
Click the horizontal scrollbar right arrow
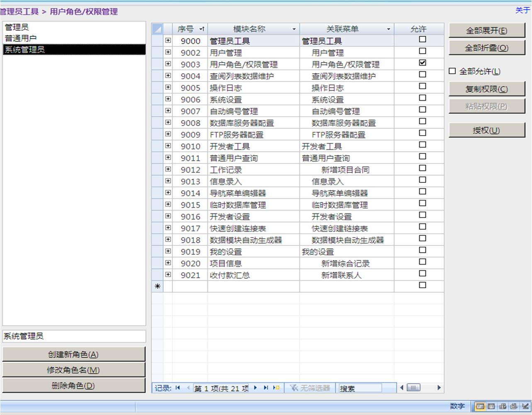(x=439, y=388)
